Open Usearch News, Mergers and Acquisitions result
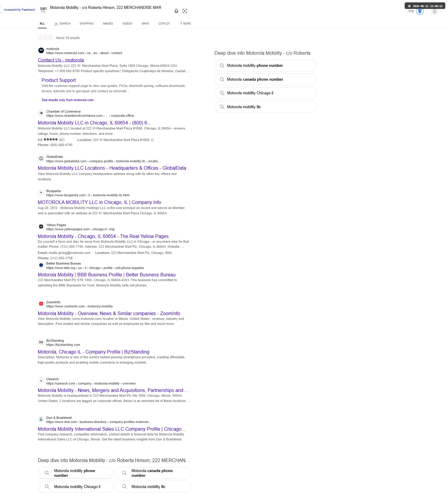Viewport: 448px width, 496px height. (113, 390)
